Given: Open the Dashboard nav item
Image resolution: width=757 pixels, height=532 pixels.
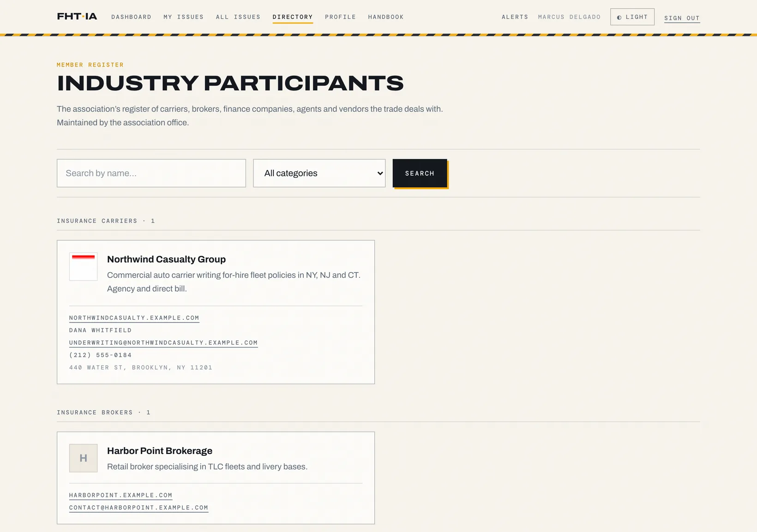Looking at the screenshot, I should (131, 17).
